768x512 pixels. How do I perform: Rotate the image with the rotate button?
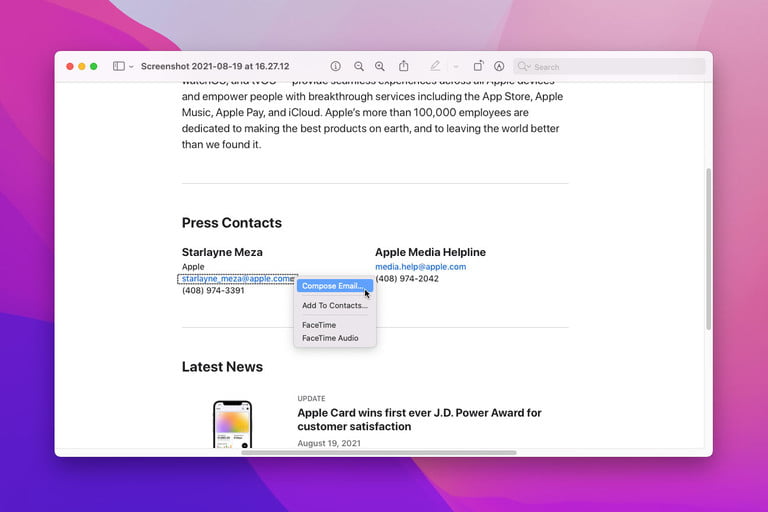click(478, 66)
